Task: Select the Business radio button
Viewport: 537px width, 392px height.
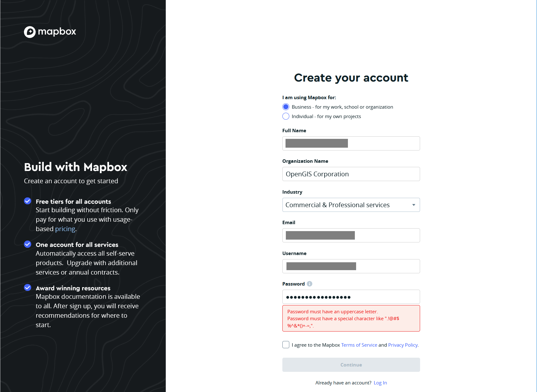Action: tap(286, 107)
